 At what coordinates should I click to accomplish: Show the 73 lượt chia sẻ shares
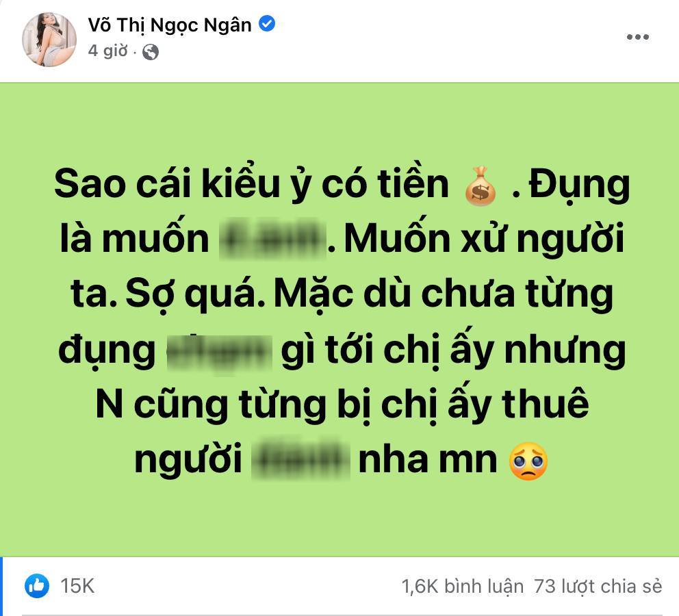coord(598,587)
